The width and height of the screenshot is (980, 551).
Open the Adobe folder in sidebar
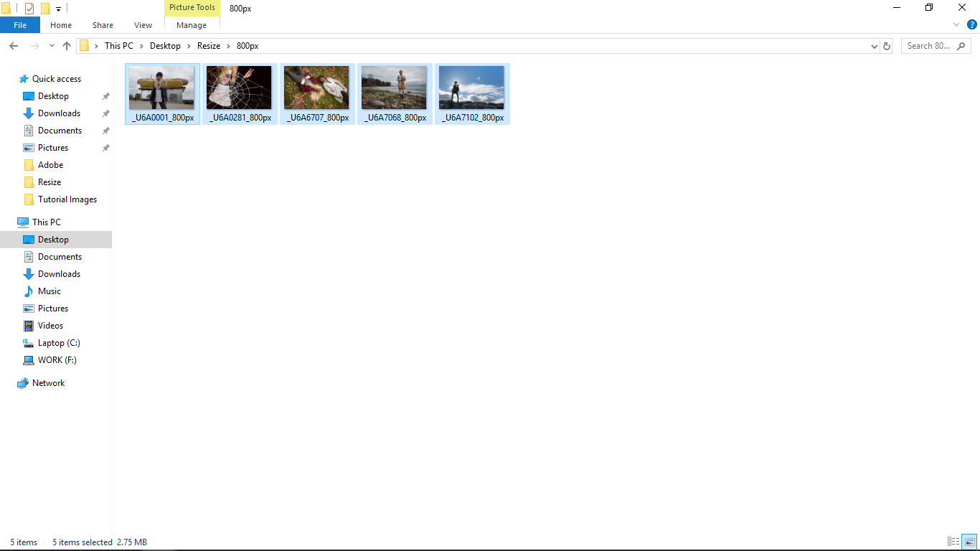[50, 165]
